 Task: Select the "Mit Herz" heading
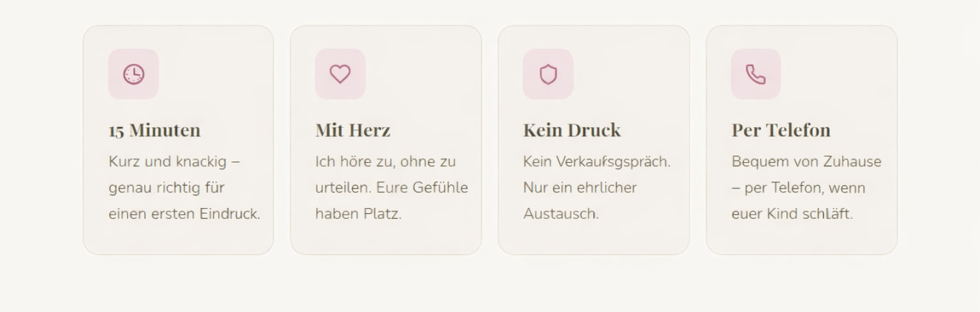pos(353,130)
